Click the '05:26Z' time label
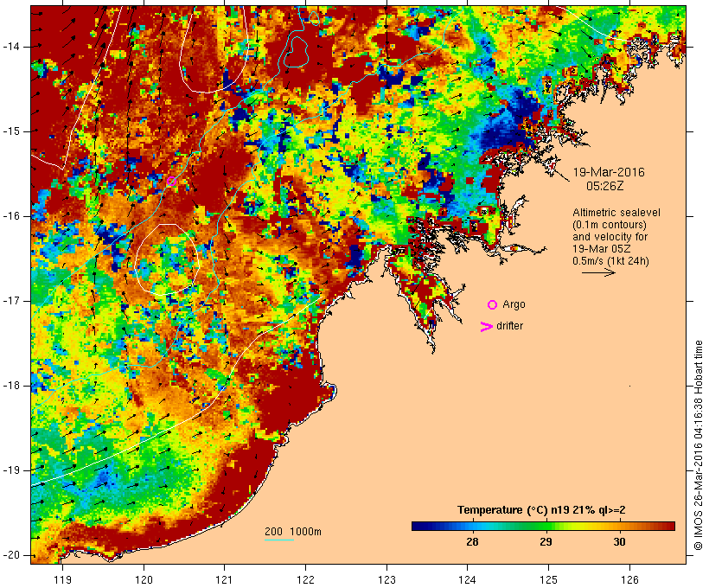Image resolution: width=709 pixels, height=588 pixels. (605, 186)
